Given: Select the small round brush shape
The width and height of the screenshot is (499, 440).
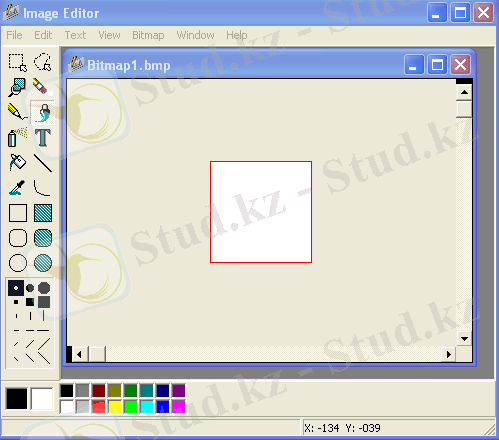Looking at the screenshot, I should coord(16,288).
